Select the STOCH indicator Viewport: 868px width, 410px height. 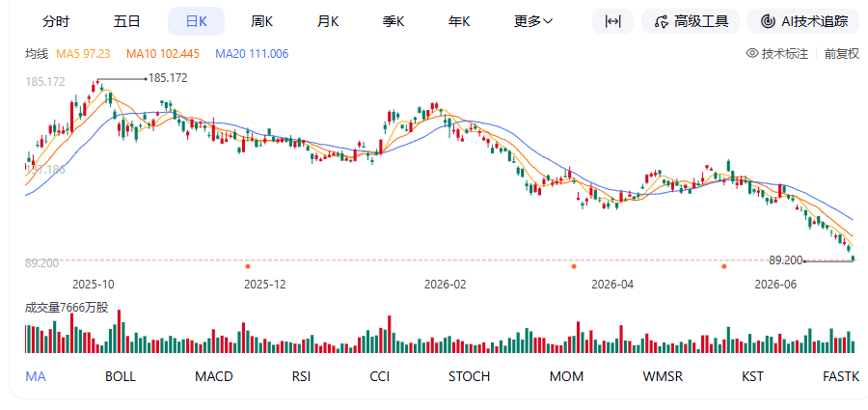pyautogui.click(x=469, y=376)
